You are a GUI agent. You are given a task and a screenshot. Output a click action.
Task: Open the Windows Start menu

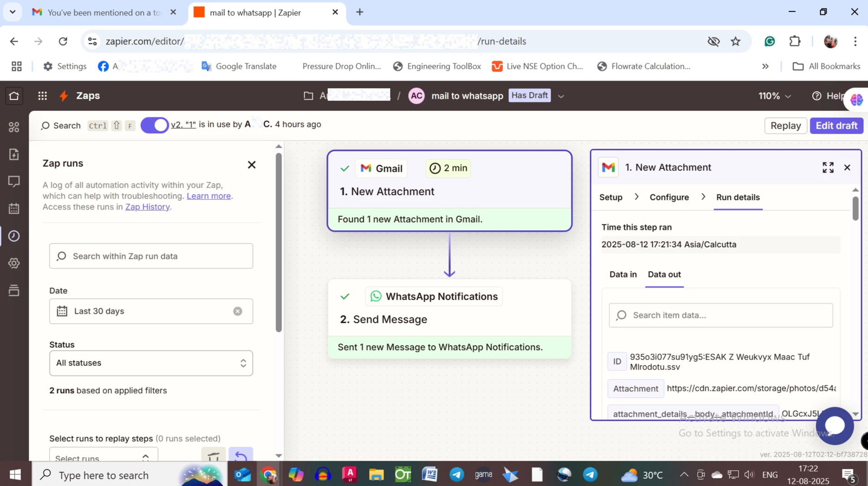point(15,475)
